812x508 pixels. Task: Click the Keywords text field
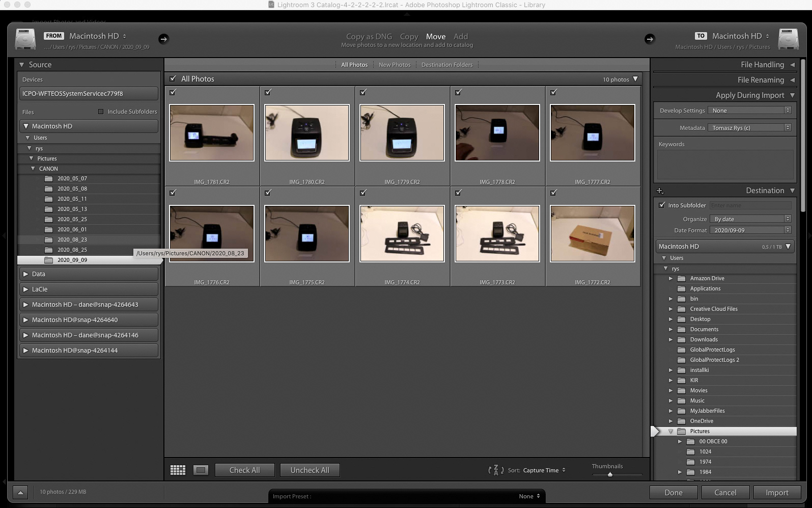coord(725,164)
